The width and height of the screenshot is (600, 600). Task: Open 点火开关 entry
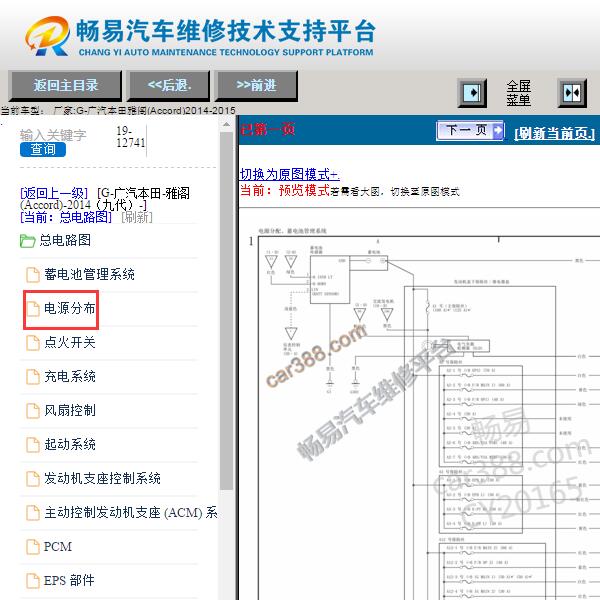point(70,342)
